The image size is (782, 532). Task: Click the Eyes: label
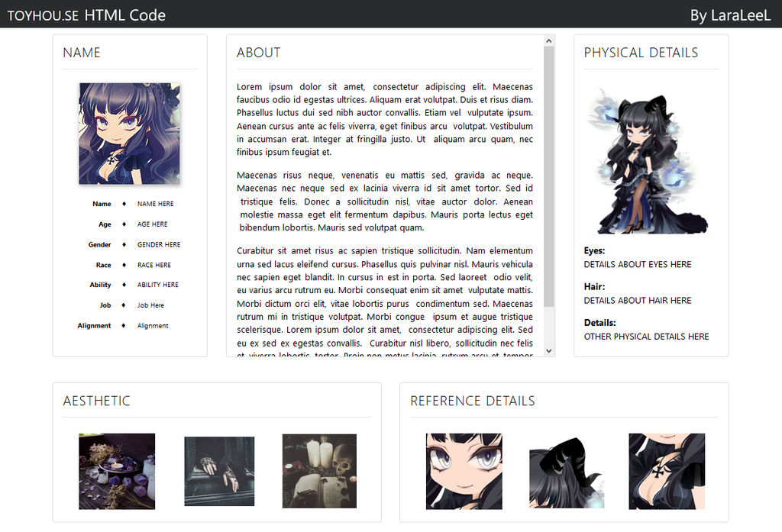coord(594,251)
